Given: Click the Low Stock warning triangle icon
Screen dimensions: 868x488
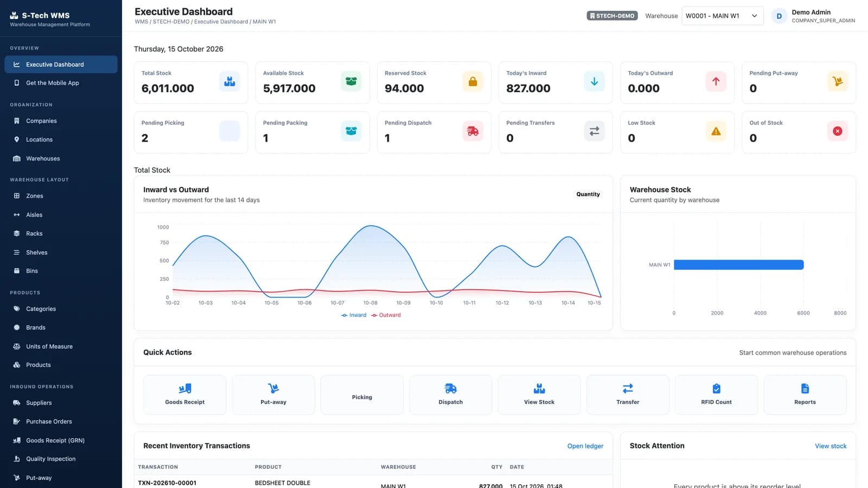Looking at the screenshot, I should tap(716, 131).
